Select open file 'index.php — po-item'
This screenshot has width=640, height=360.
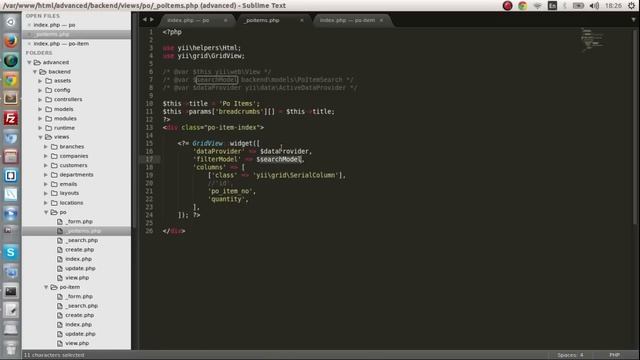[61, 43]
